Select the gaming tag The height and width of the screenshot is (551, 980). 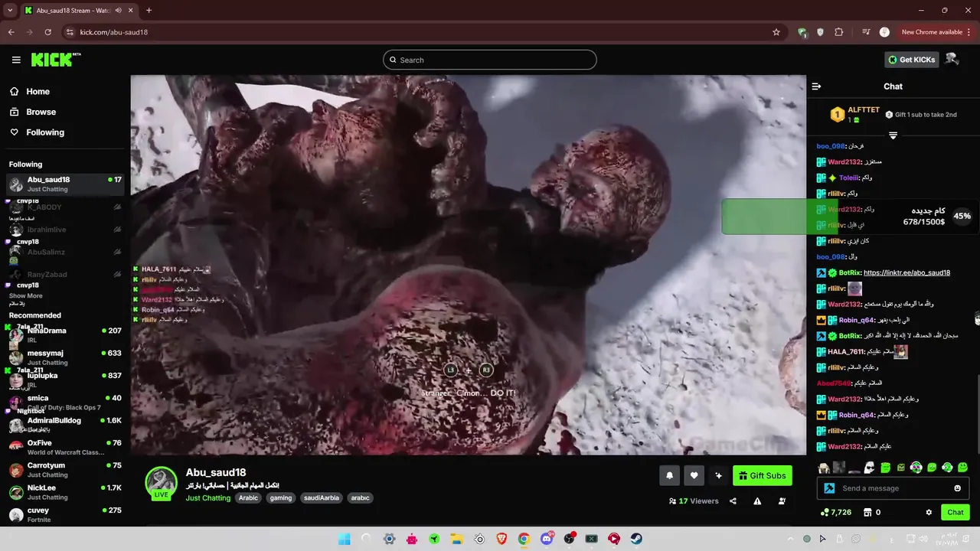coord(281,497)
